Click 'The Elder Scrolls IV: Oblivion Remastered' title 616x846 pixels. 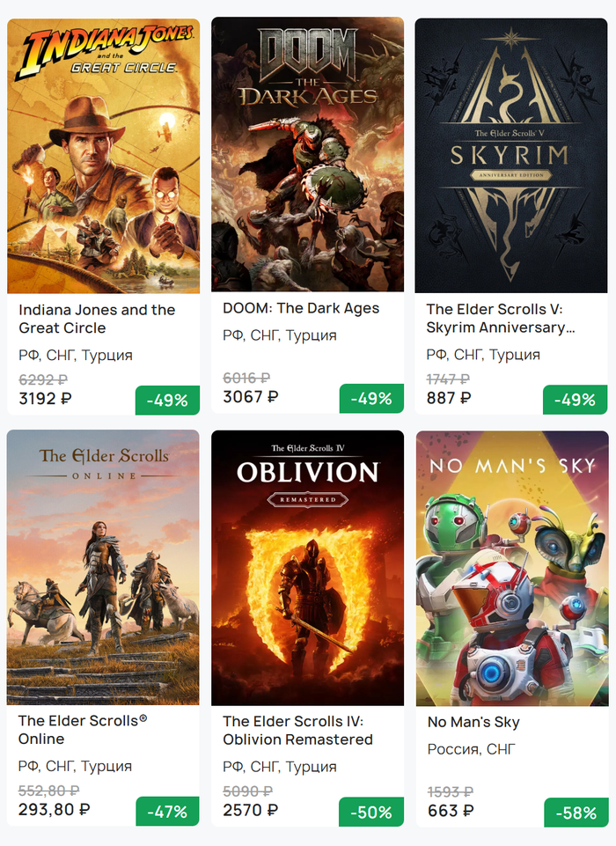pyautogui.click(x=297, y=731)
